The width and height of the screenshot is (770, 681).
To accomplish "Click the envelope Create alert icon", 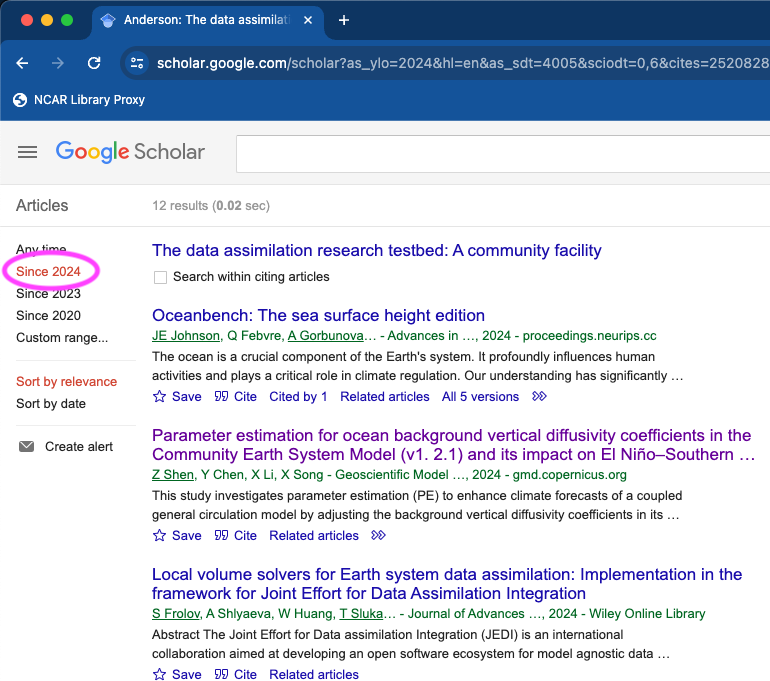I will click(27, 447).
